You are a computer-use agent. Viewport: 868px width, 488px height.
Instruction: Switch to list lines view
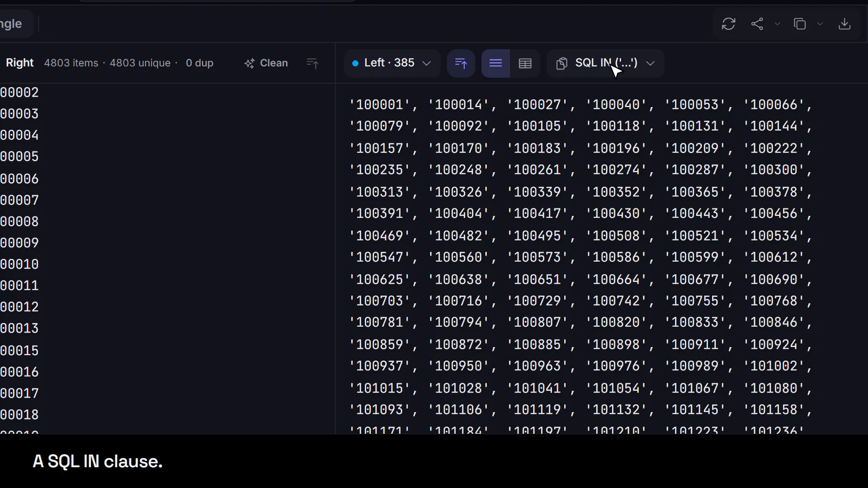(495, 63)
